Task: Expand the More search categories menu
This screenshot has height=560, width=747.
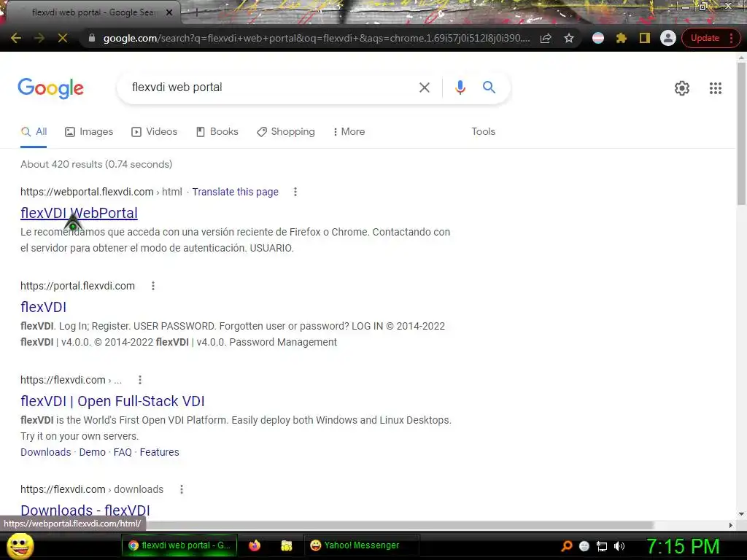Action: tap(349, 132)
